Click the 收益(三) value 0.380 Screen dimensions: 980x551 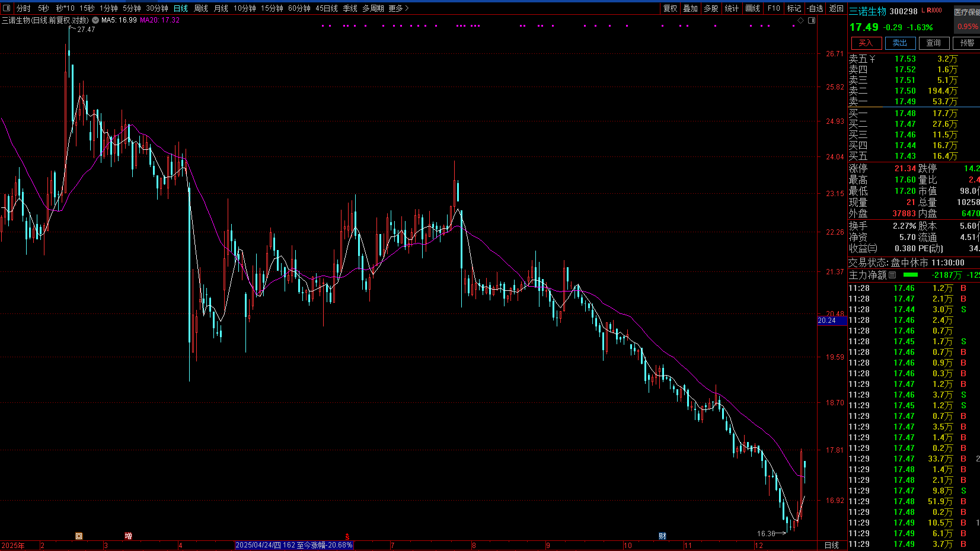click(x=905, y=249)
